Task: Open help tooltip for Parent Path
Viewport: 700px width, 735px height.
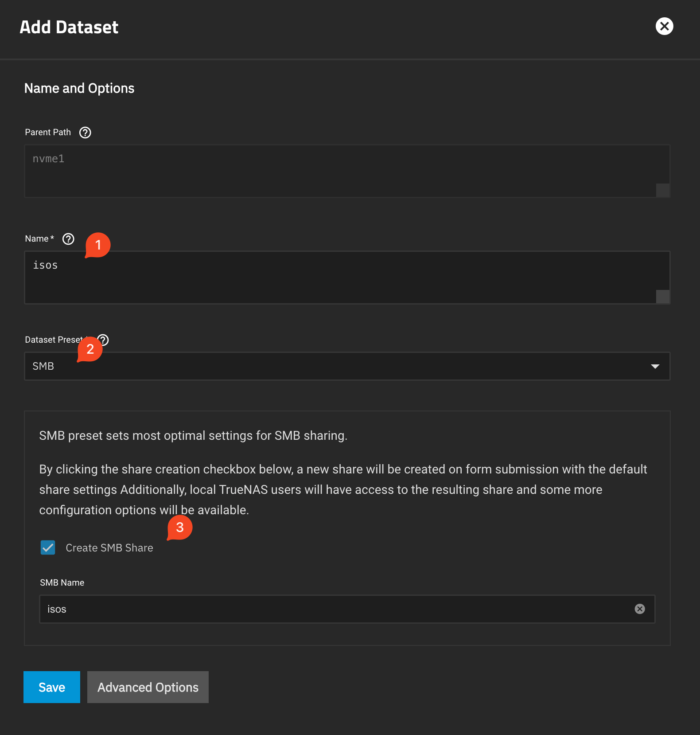Action: [85, 133]
